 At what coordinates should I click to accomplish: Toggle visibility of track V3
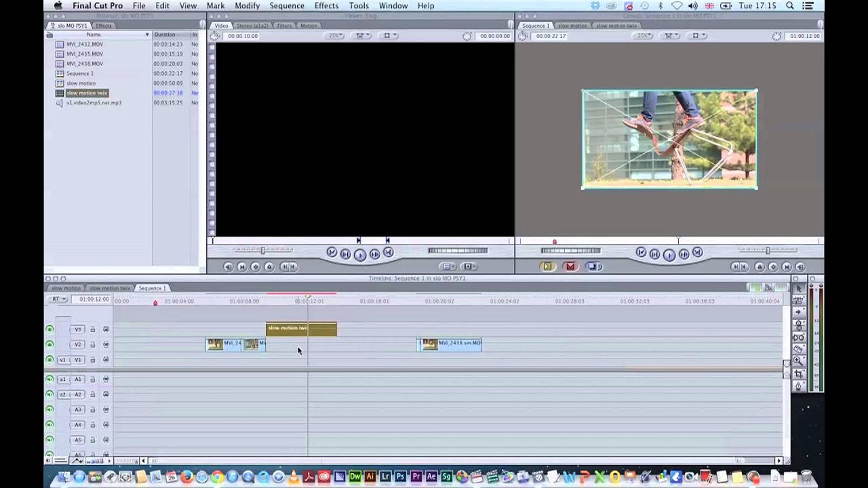pyautogui.click(x=50, y=329)
